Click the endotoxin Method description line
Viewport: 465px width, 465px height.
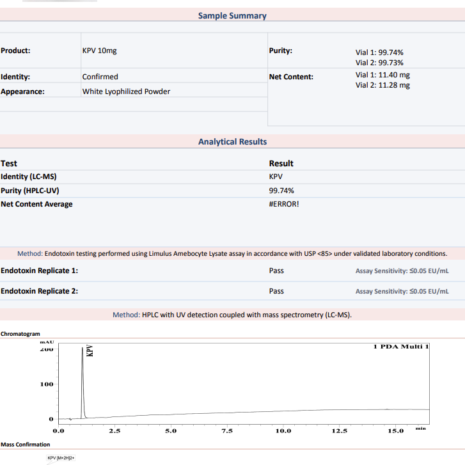tap(232, 254)
